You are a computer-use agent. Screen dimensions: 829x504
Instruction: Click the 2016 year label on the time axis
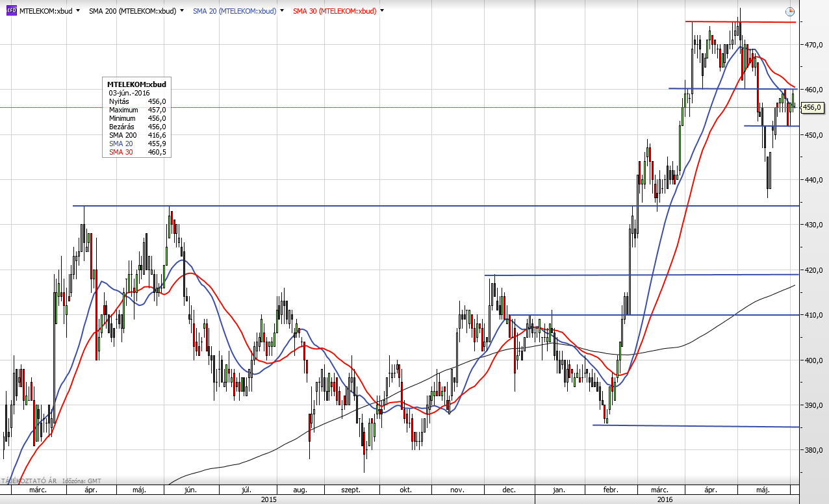(665, 499)
